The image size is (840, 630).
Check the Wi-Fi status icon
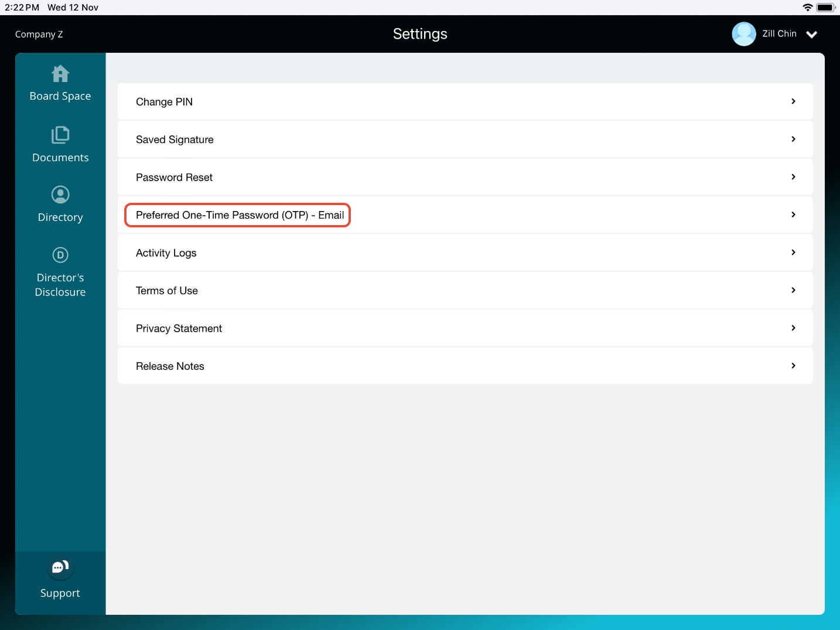click(808, 8)
